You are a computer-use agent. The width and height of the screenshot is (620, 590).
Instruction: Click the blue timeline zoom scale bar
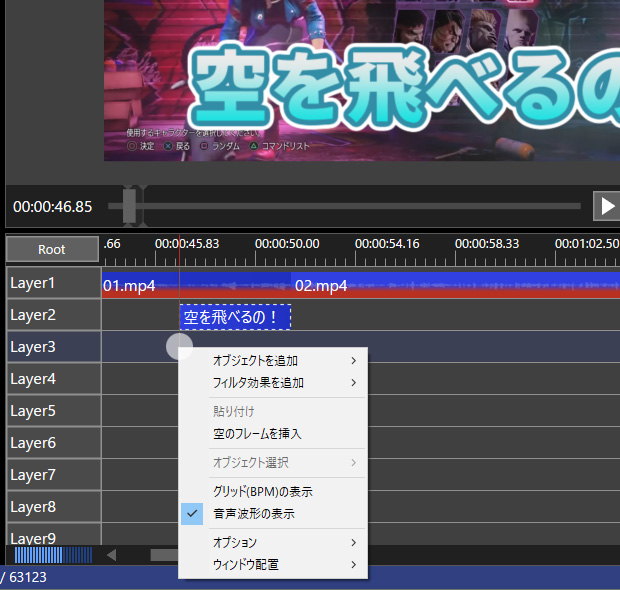click(52, 555)
